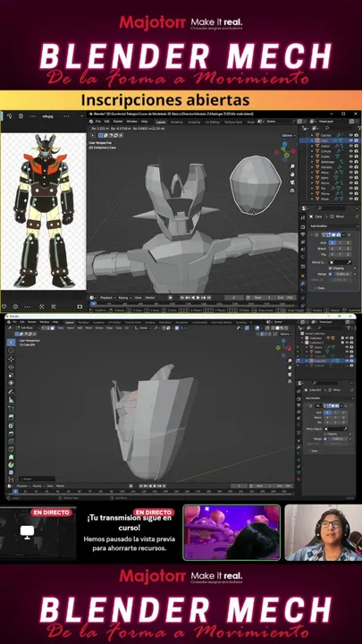The image size is (362, 644).
Task: Open Help menu in Cube.003 Blender window
Action: 55,322
